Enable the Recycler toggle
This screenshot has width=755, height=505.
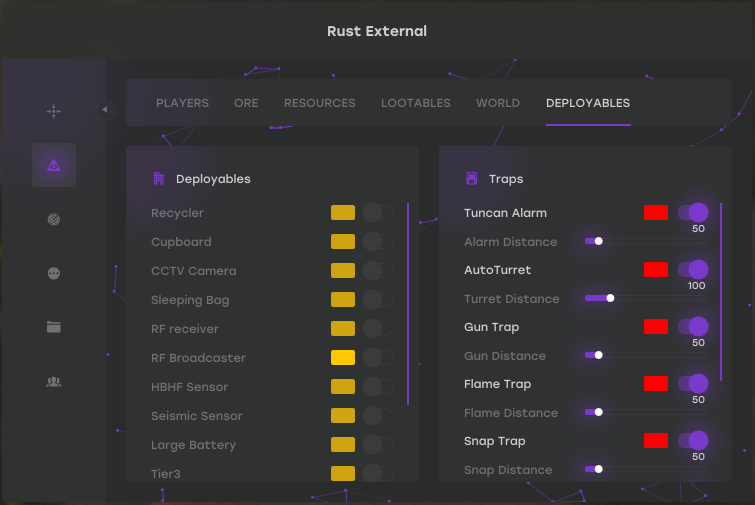tap(378, 212)
